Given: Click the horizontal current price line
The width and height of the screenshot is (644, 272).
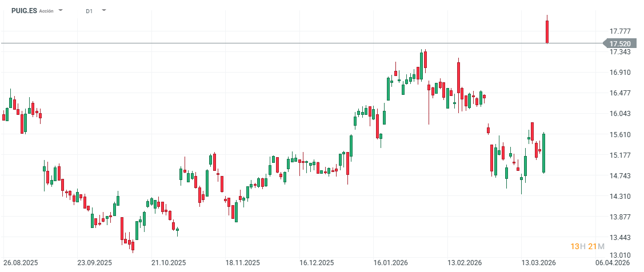Looking at the screenshot, I should [x=286, y=43].
